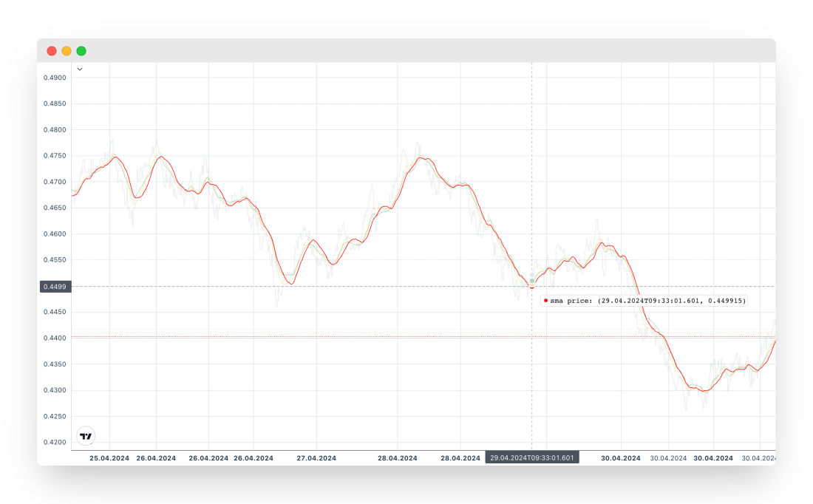The image size is (813, 504).
Task: Click the gray marker dot on the crosshair
Action: tap(531, 275)
